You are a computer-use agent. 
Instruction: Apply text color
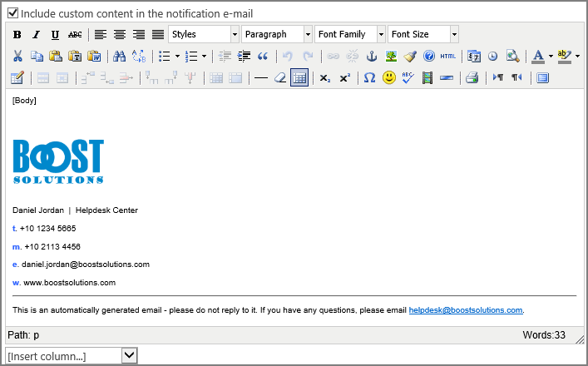(x=538, y=57)
